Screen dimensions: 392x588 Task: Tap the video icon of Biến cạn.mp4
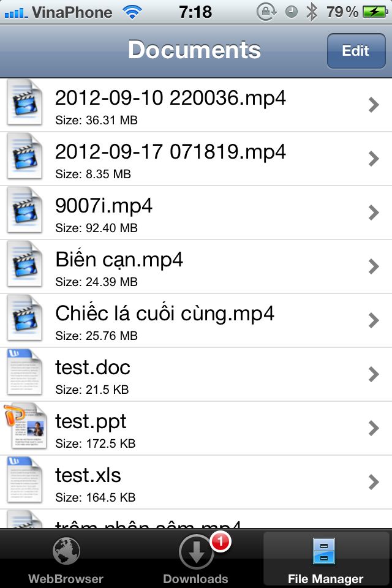point(24,265)
